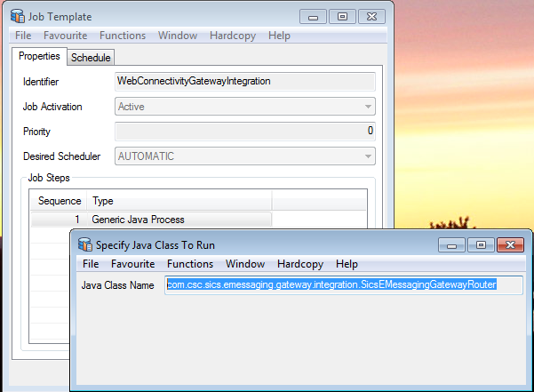534x392 pixels.
Task: Open Hardcopy menu in Job Template window
Action: pyautogui.click(x=233, y=36)
